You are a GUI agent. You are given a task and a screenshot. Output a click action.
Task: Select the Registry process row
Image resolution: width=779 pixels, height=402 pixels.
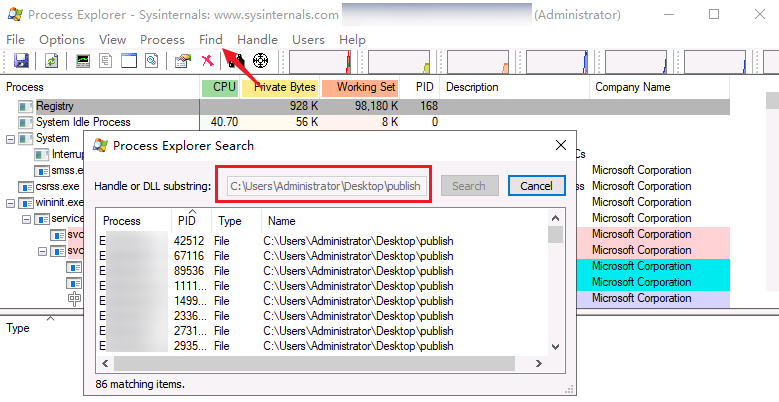[365, 106]
